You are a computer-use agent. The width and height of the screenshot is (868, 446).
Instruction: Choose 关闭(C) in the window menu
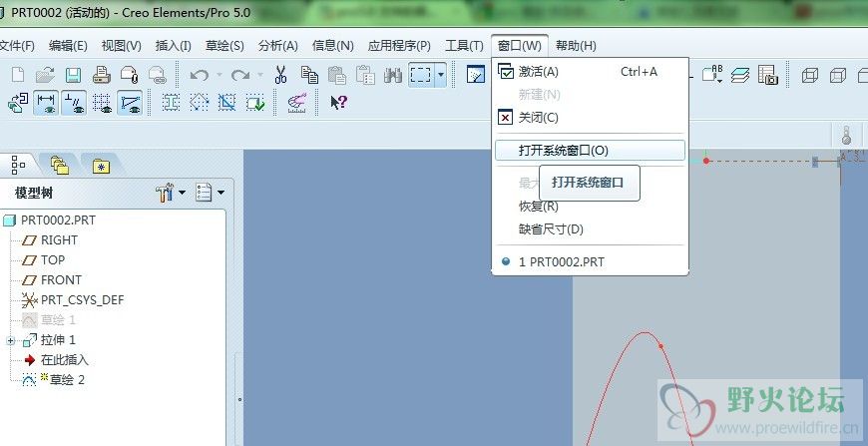(x=590, y=118)
